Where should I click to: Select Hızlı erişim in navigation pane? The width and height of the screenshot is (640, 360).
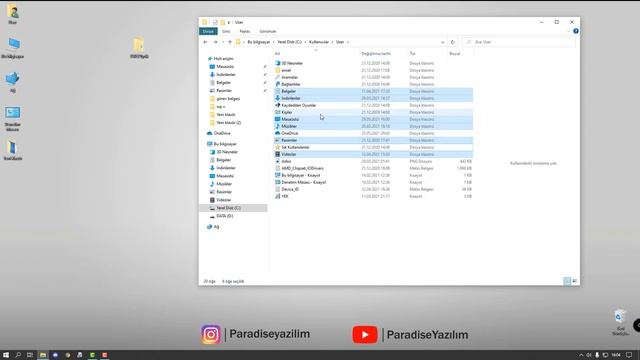pos(223,59)
